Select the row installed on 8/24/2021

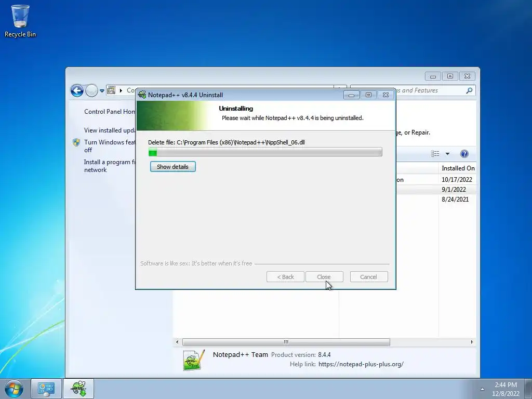tap(436, 199)
